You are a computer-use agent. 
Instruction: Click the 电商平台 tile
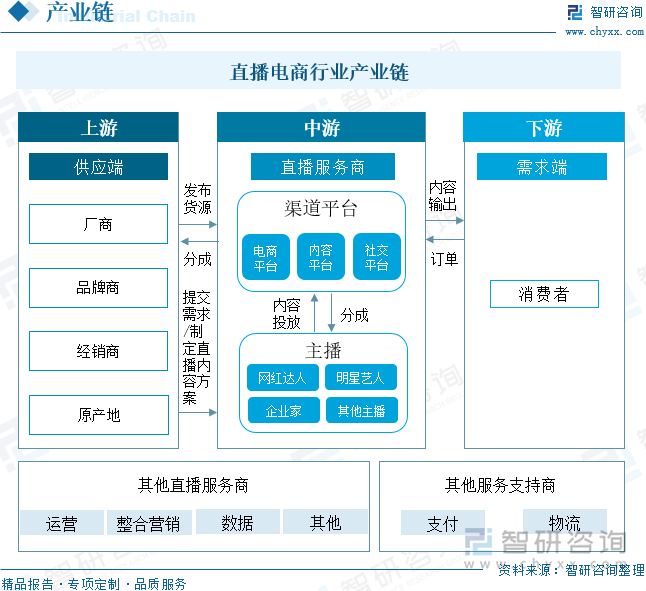tap(265, 258)
